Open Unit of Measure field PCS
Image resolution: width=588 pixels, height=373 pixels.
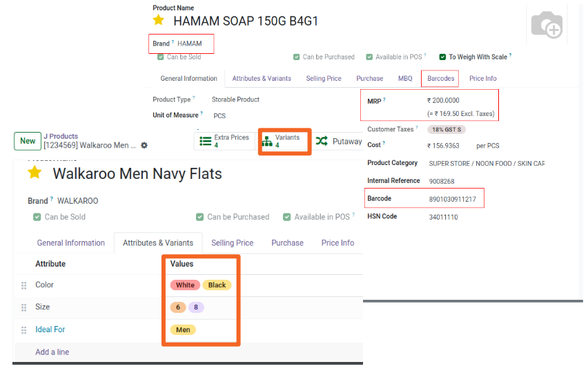219,115
